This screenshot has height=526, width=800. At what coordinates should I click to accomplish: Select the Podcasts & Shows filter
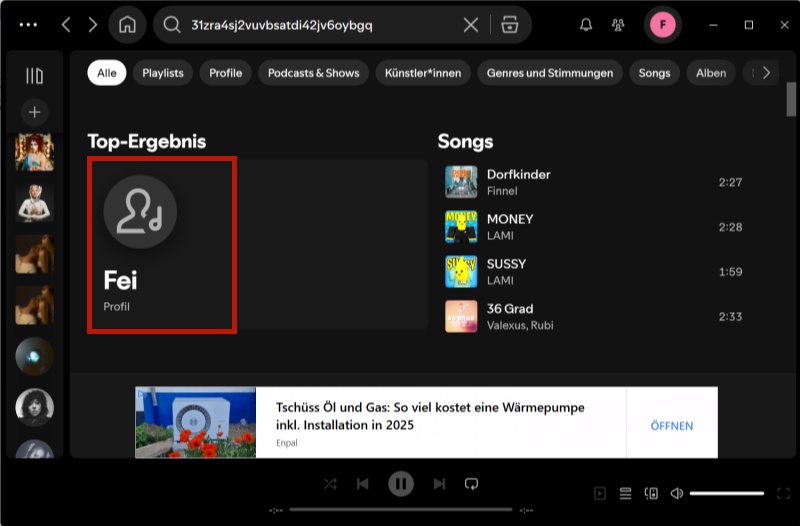point(314,73)
